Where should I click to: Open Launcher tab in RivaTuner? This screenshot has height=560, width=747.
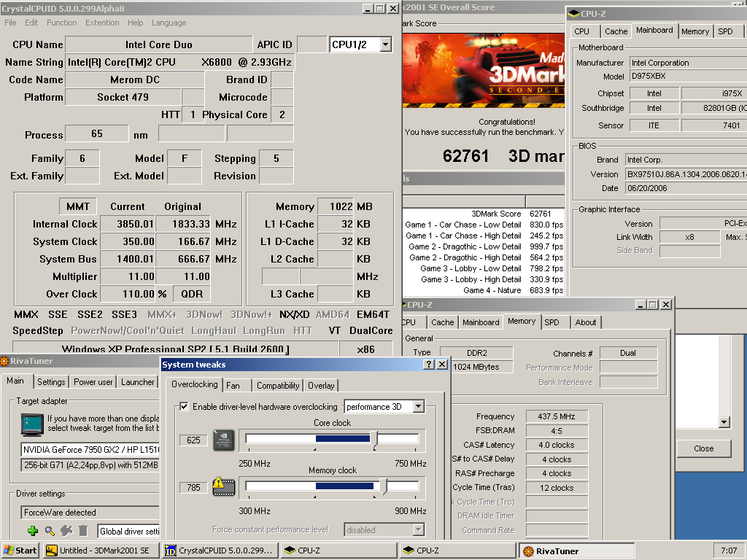click(138, 381)
